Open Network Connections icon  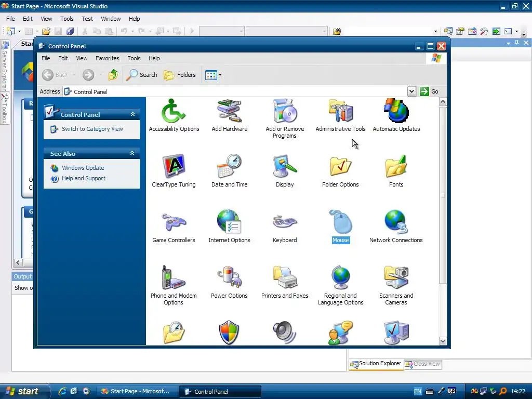396,227
